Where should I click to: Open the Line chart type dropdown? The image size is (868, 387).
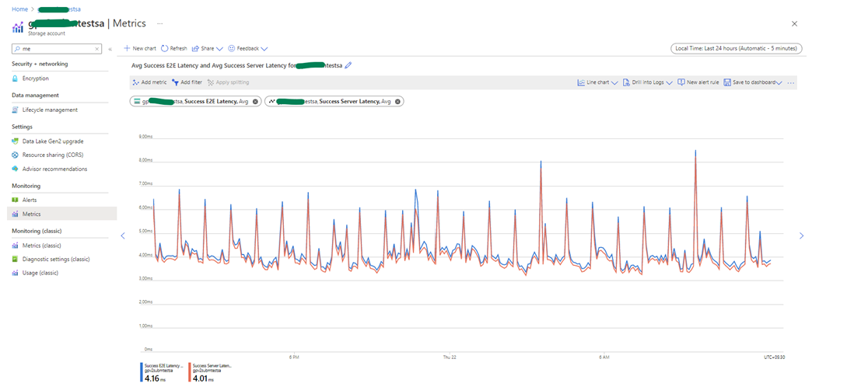point(597,82)
